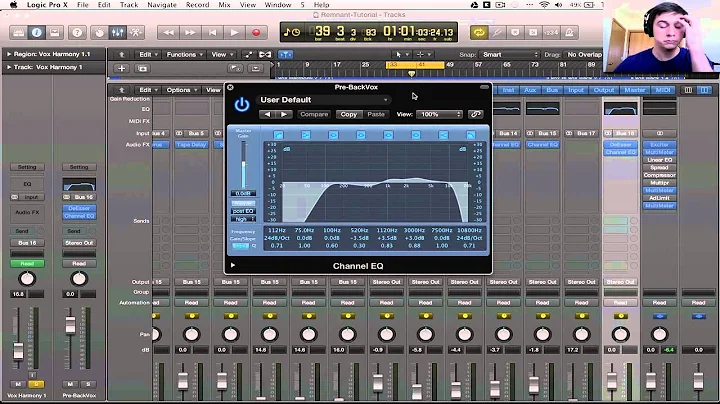Screen dimensions: 720x404
Task: Click the Paste button in plugin header
Action: coord(376,114)
